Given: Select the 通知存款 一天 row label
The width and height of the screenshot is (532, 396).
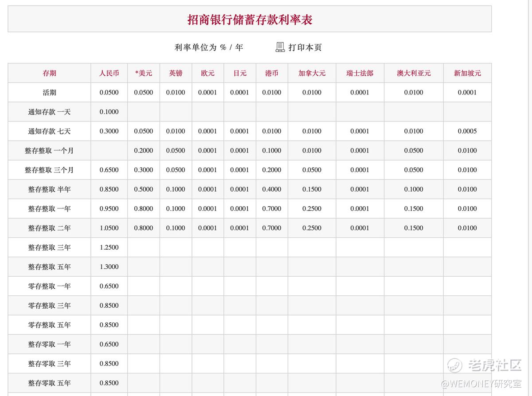Looking at the screenshot, I should (x=49, y=112).
